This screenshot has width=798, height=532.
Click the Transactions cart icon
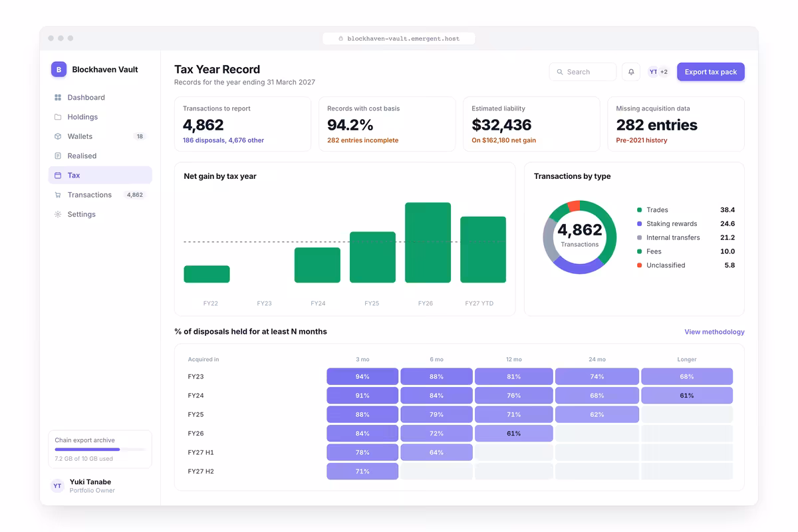58,195
